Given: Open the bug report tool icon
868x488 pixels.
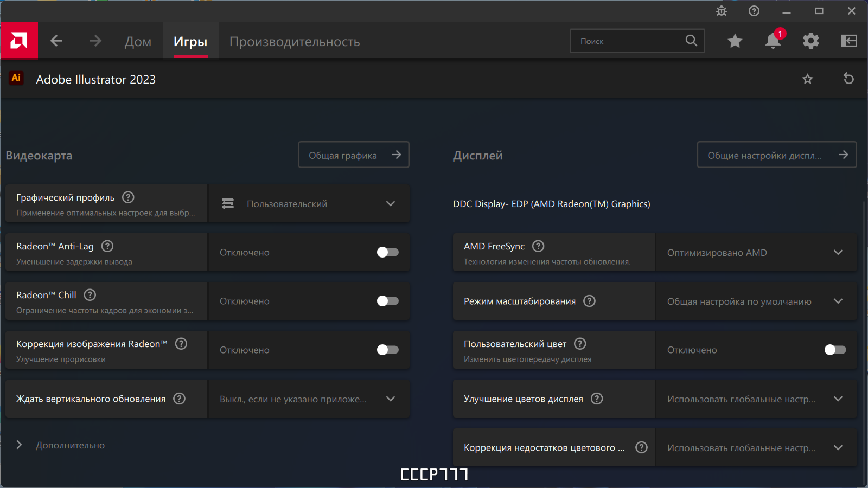Looking at the screenshot, I should [x=722, y=11].
